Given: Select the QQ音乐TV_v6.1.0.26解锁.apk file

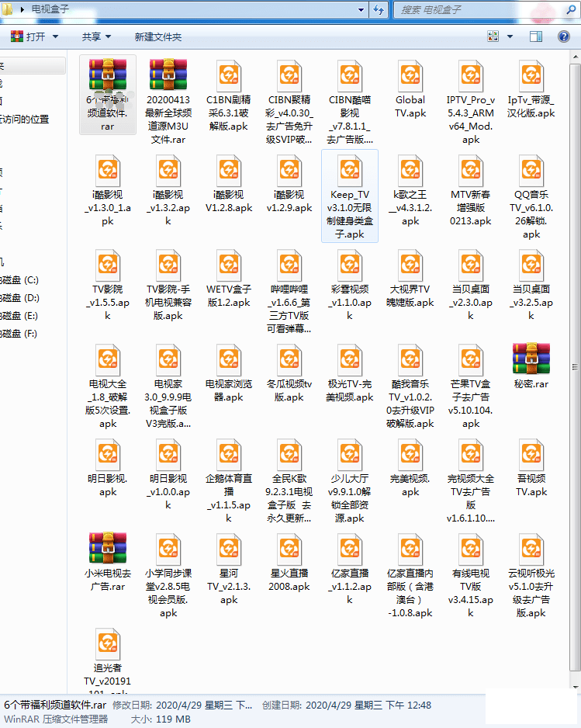Looking at the screenshot, I should point(531,196).
